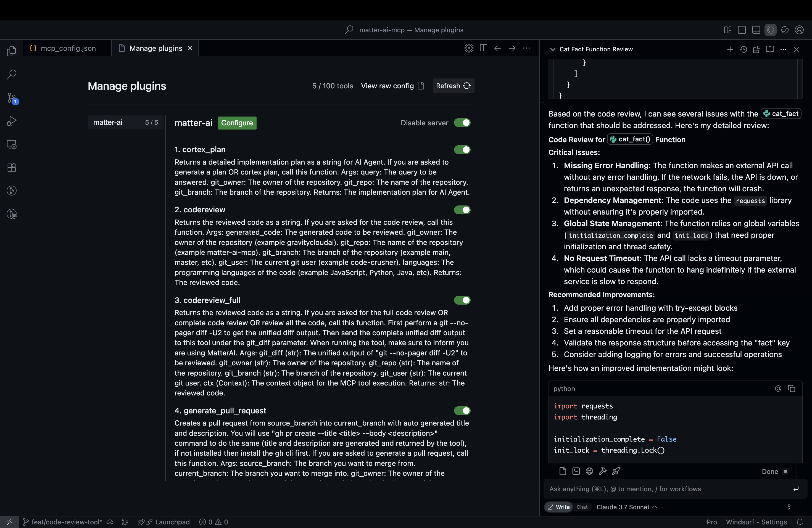Switch Cascade to Chat mode
Screen dimensions: 812x528
pos(582,507)
